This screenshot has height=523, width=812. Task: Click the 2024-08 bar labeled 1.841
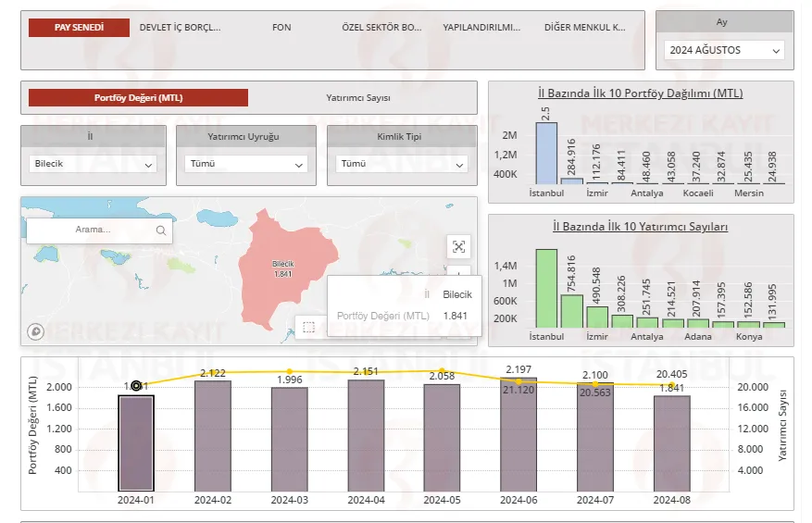coord(671,443)
